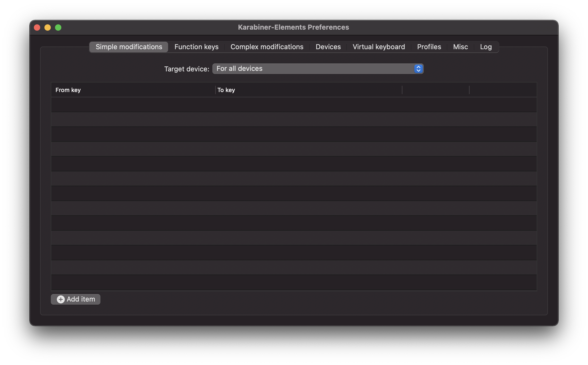Close the window with red button
588x365 pixels.
(37, 28)
